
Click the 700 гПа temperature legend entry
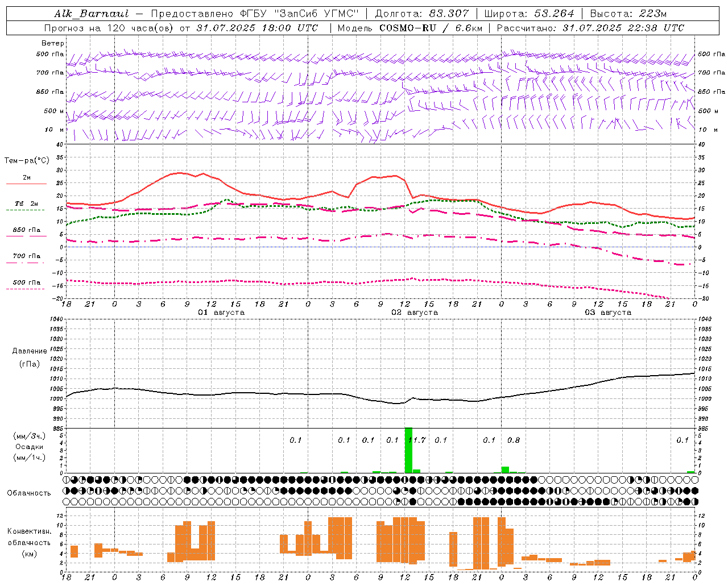point(26,259)
